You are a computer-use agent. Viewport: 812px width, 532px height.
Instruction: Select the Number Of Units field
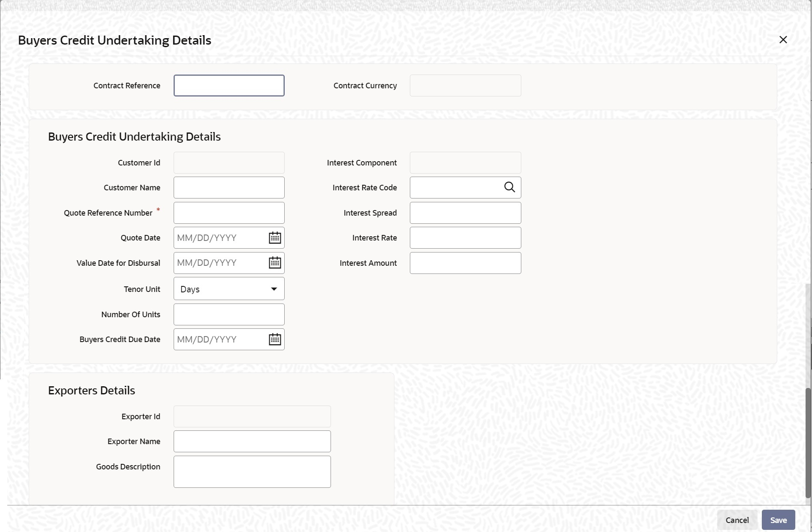pos(229,314)
